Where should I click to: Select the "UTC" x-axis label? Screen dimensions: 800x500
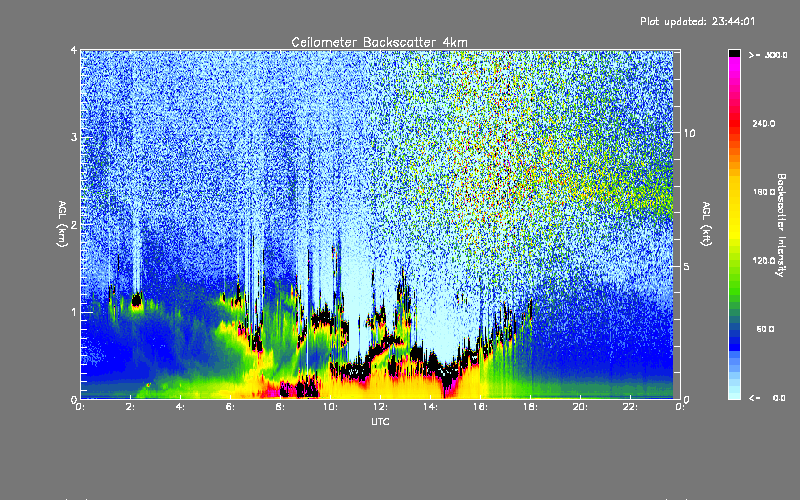tap(380, 421)
